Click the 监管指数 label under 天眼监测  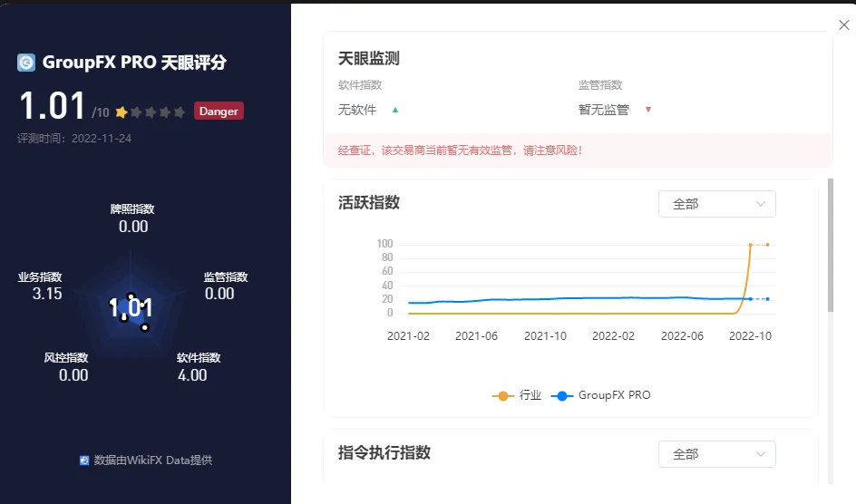[600, 85]
